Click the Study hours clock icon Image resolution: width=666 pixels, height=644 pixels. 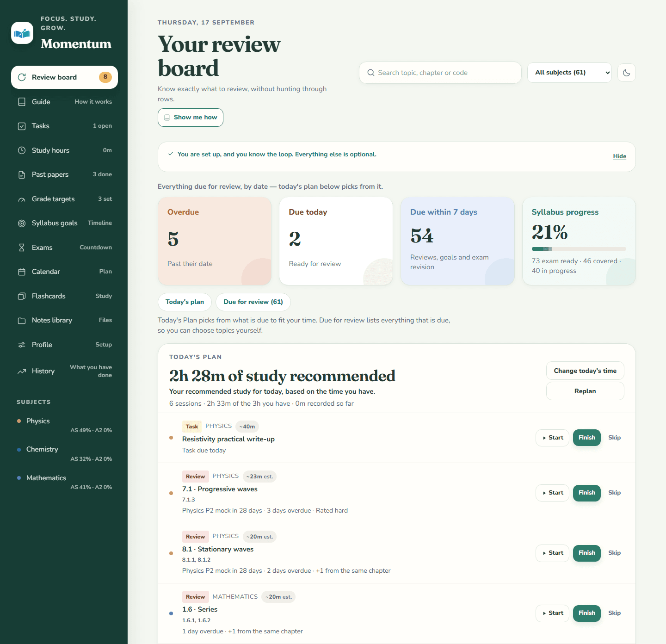coord(22,150)
